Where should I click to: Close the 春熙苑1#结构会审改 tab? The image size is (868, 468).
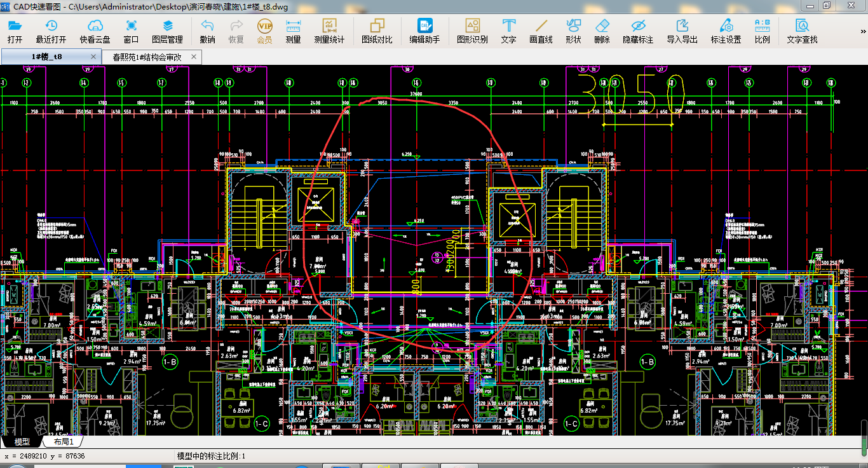194,57
